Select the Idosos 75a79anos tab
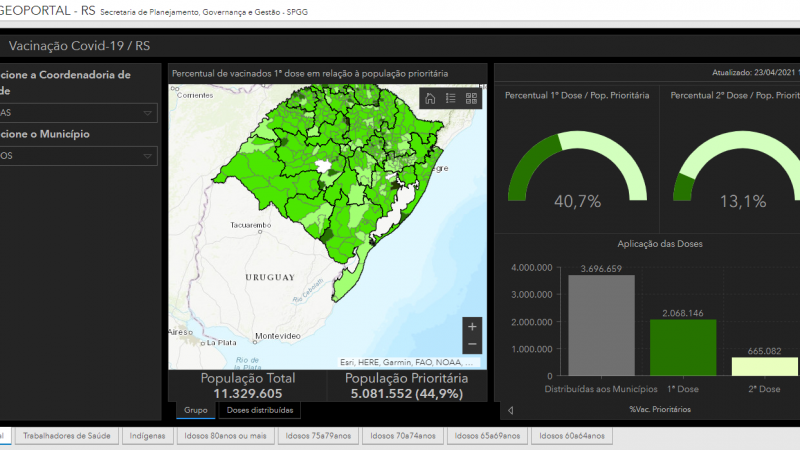The height and width of the screenshot is (450, 800). pyautogui.click(x=318, y=436)
